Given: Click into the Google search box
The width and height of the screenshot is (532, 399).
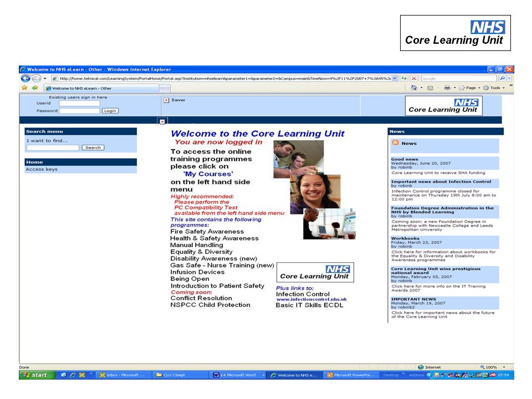Looking at the screenshot, I should click(459, 78).
